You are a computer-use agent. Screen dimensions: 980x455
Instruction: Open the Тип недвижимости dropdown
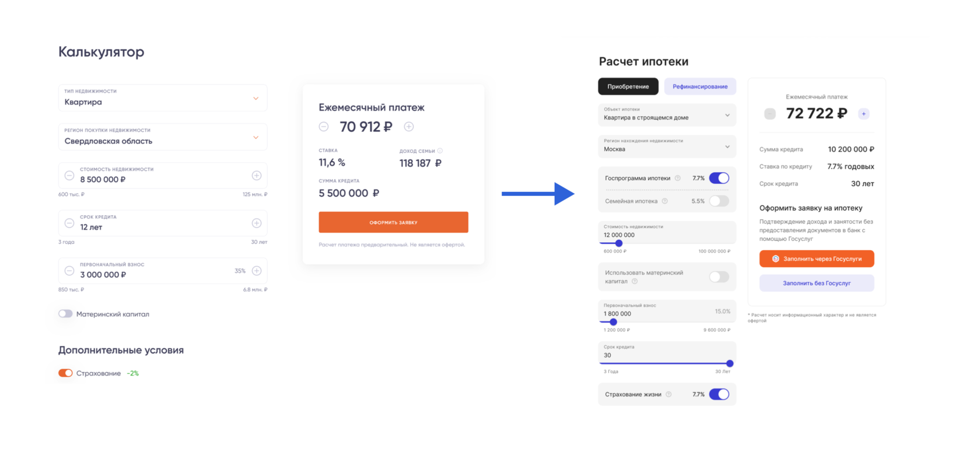click(163, 98)
